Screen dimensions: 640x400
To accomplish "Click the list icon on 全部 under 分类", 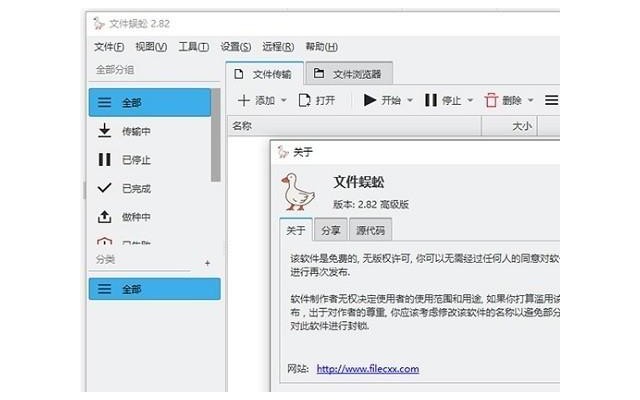I will pos(104,289).
